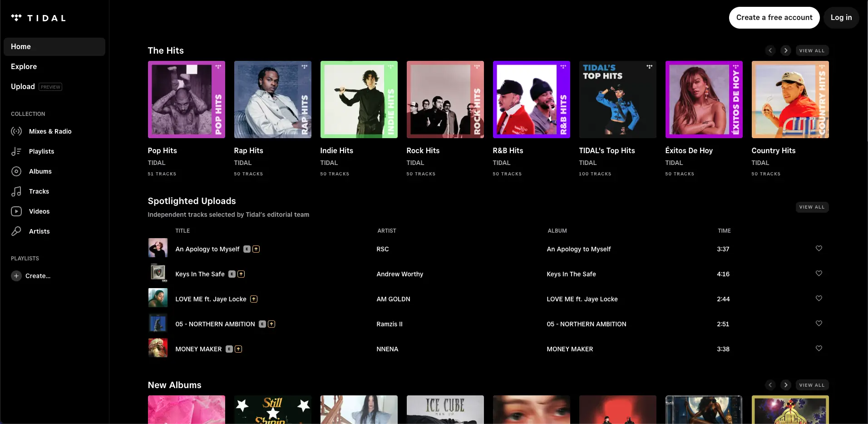Select Explore in the navigation menu

click(24, 66)
